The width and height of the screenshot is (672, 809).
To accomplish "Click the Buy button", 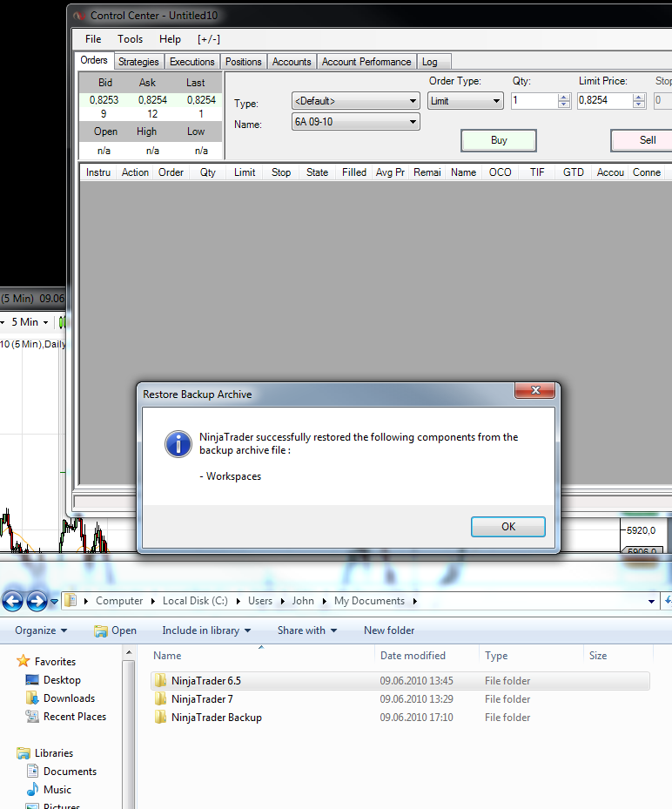I will (x=499, y=140).
